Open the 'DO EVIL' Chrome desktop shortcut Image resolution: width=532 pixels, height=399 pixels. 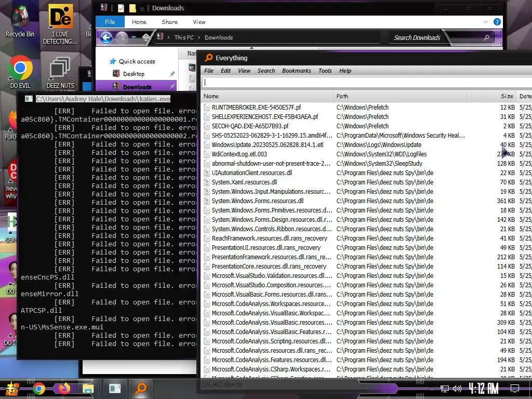(x=20, y=72)
